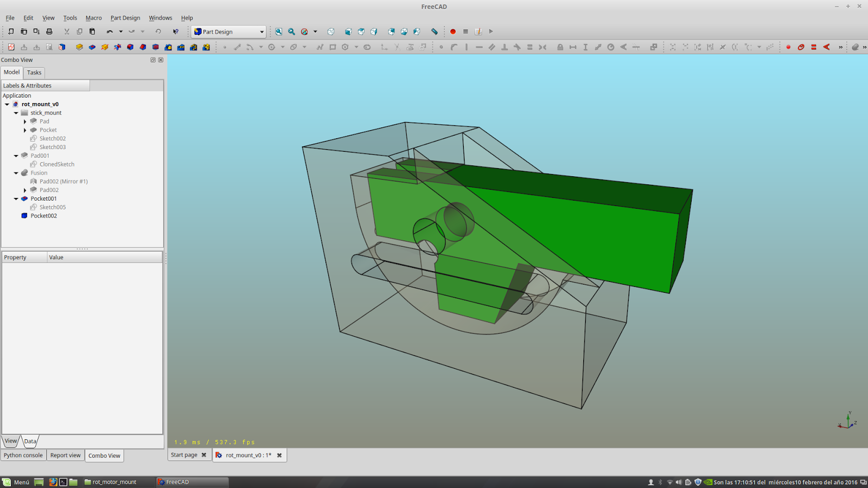The height and width of the screenshot is (488, 868).
Task: Click the Pad feature tool icon
Action: [x=79, y=47]
